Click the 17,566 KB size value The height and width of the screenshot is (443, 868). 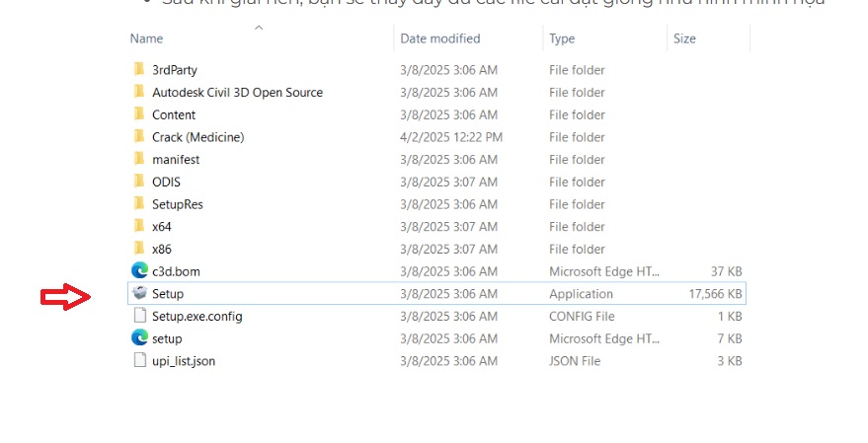click(715, 294)
